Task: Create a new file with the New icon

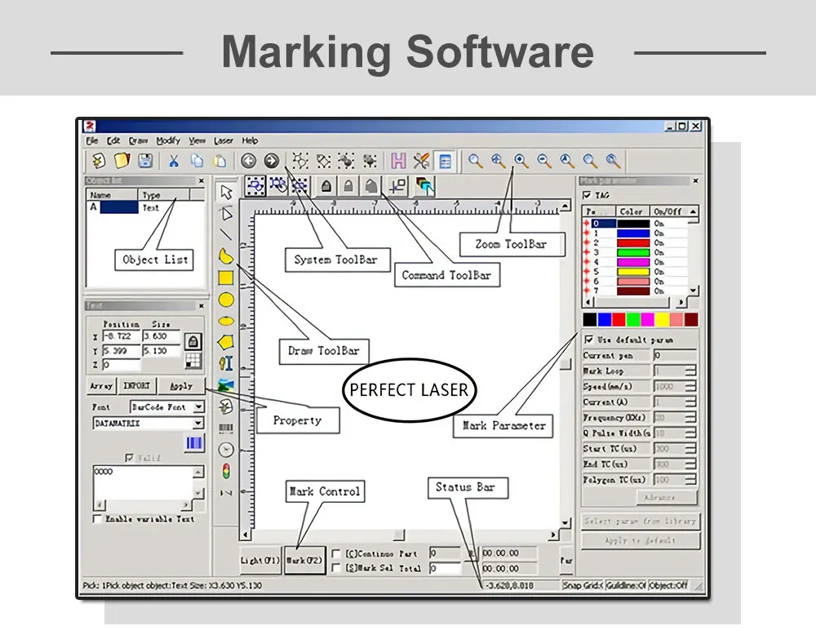Action: click(x=99, y=161)
